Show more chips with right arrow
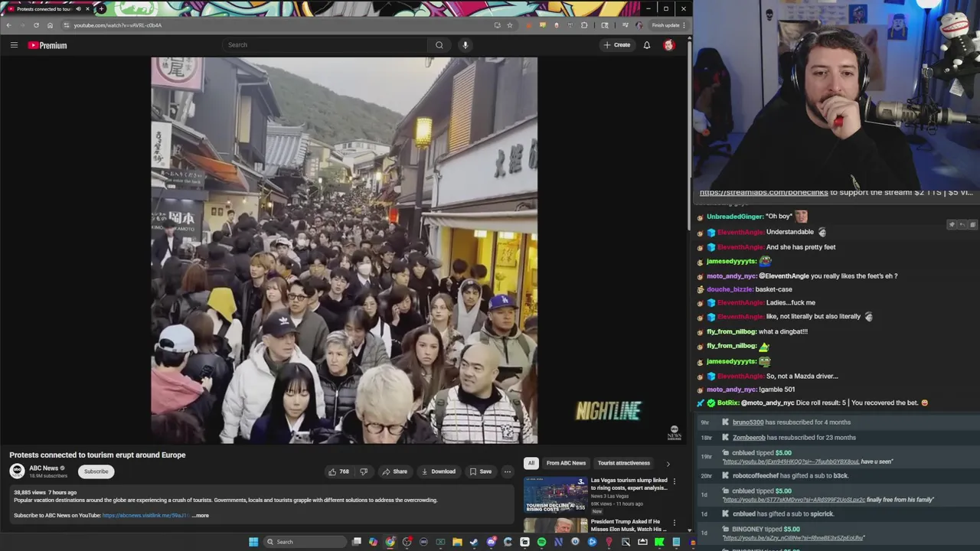 pyautogui.click(x=668, y=463)
